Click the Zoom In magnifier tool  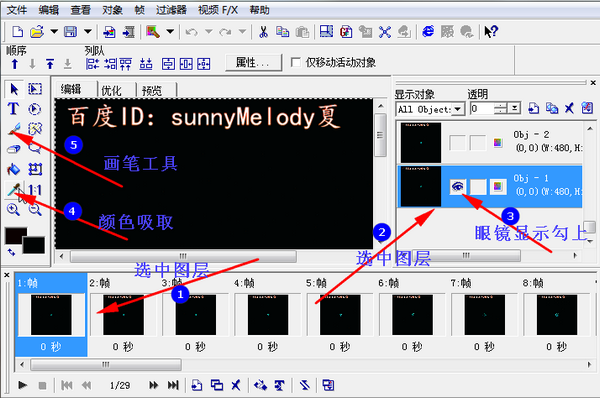point(13,209)
